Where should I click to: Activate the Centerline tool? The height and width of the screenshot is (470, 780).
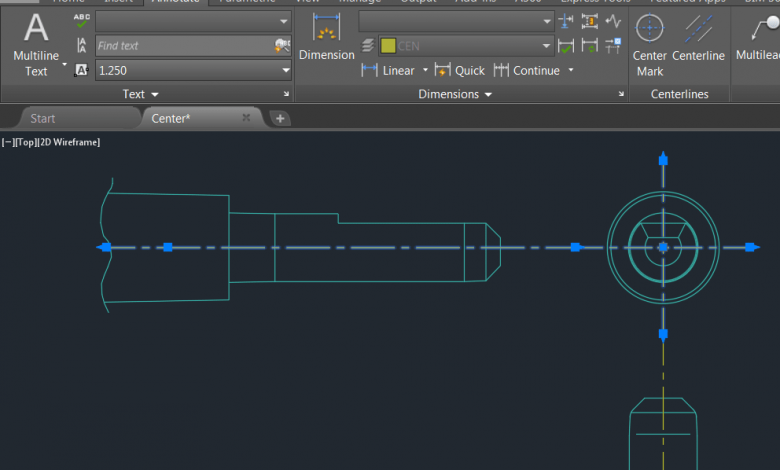tap(698, 45)
